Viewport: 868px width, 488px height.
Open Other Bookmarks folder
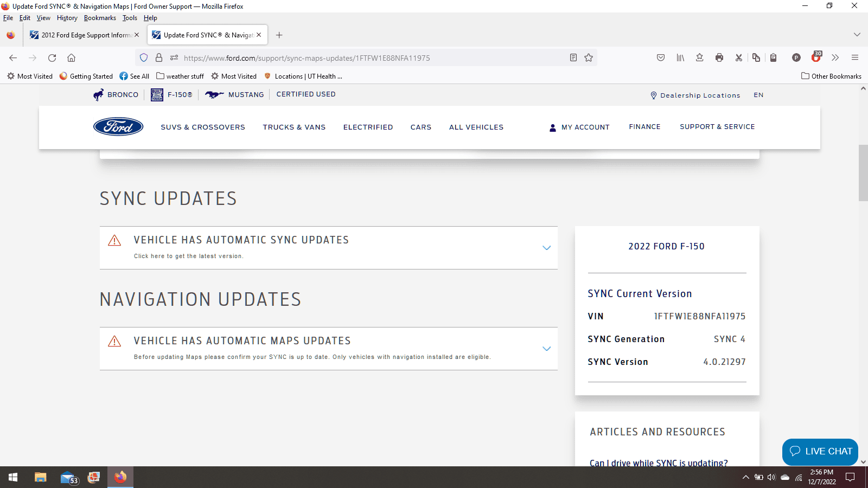pyautogui.click(x=832, y=76)
